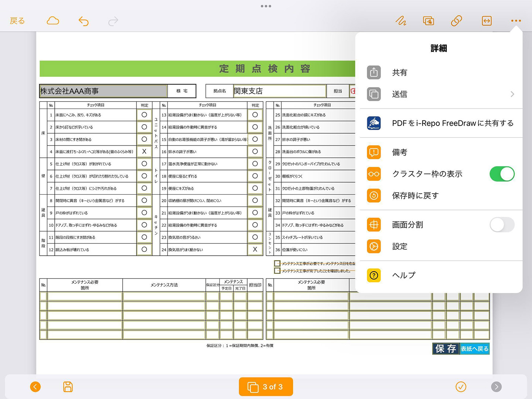Check the メンテナンス工事が必要です checkbox
532x399 pixels.
point(277,263)
